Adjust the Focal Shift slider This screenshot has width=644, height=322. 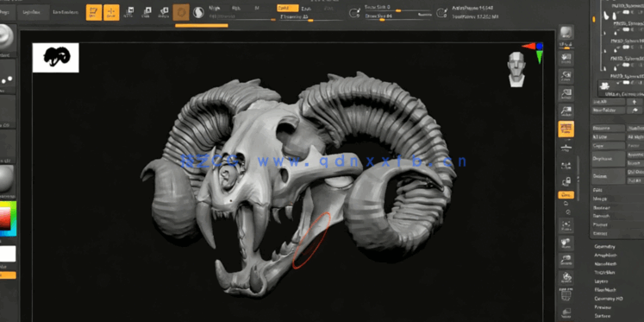pos(397,9)
